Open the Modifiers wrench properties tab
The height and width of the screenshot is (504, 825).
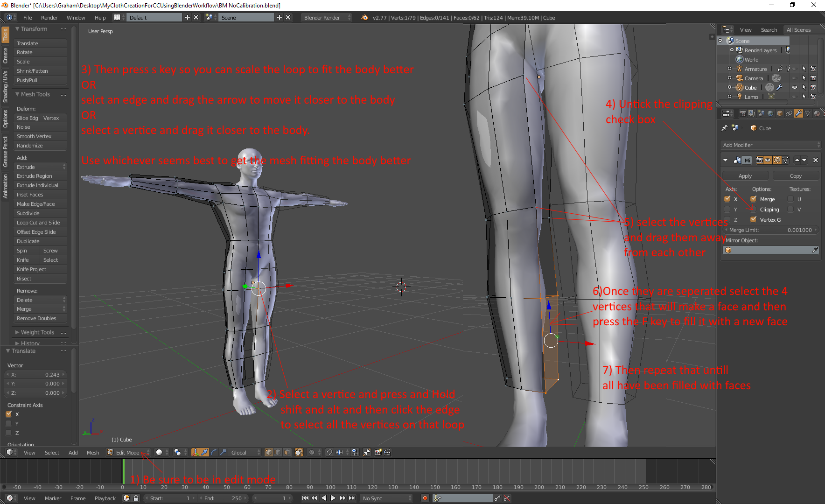[x=798, y=113]
